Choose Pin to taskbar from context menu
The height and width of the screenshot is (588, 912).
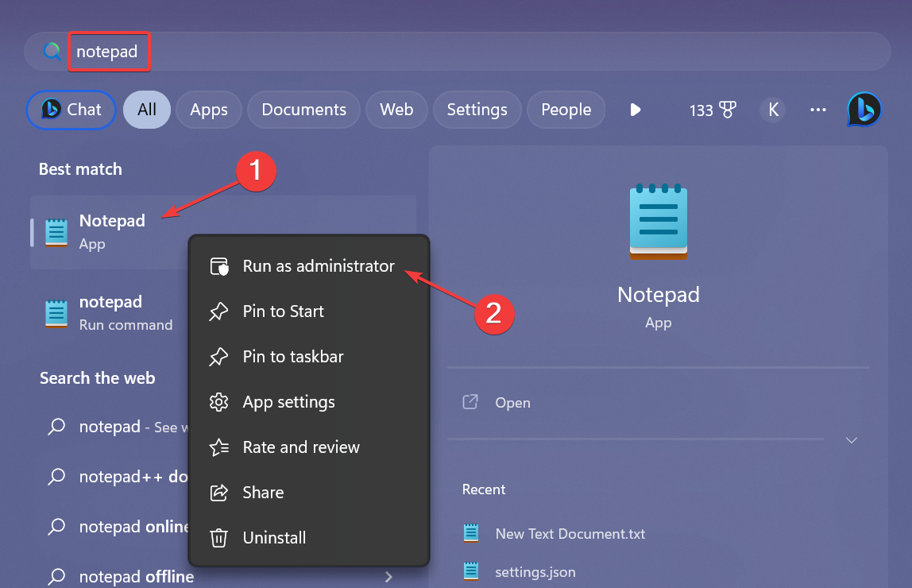[x=292, y=357]
